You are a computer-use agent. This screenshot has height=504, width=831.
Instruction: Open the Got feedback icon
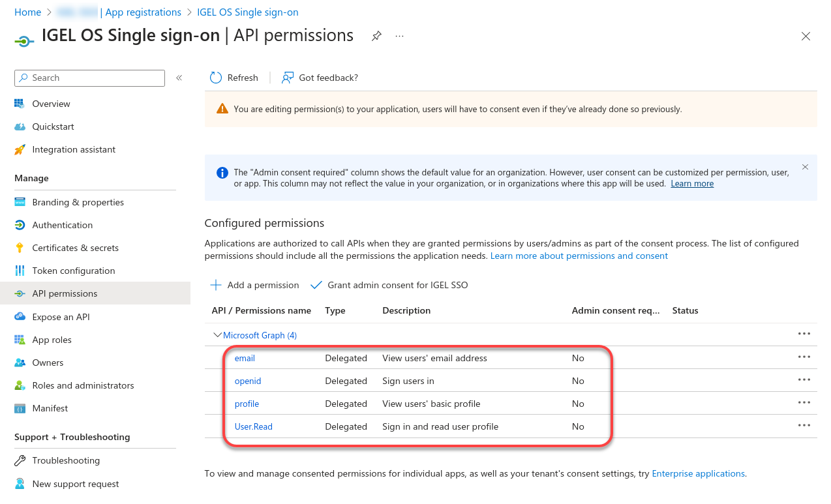click(x=287, y=78)
